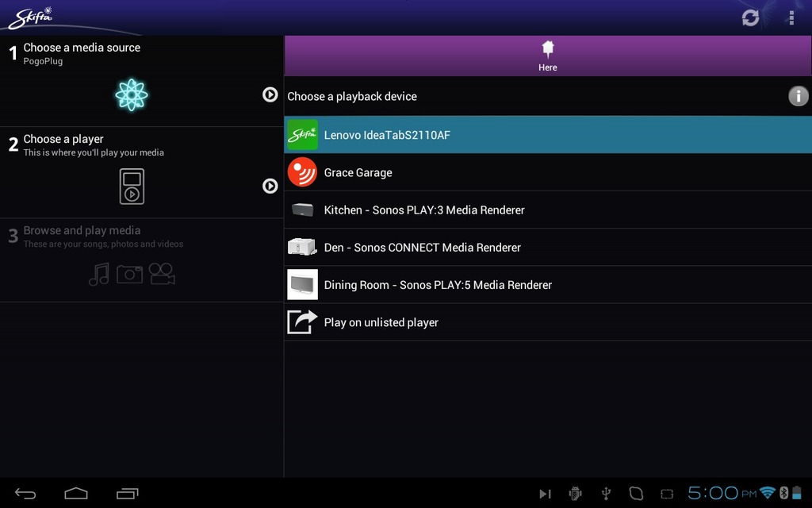Tap the Skifta logo in header
The image size is (812, 508).
31,18
